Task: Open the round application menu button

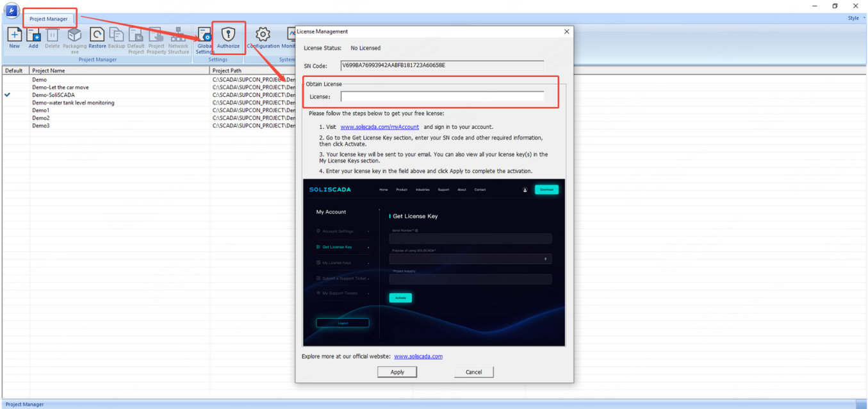Action: (12, 11)
